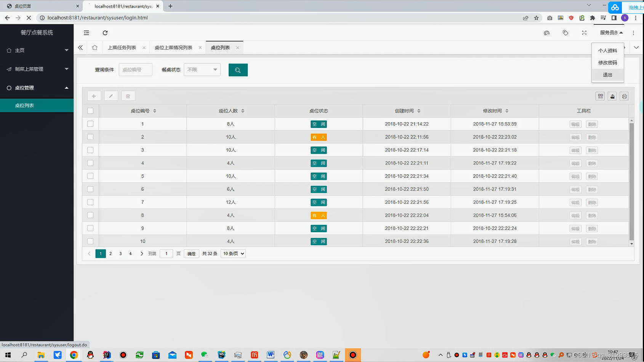
Task: Expand the 制菜上菜管理 sidebar menu
Action: tap(37, 69)
